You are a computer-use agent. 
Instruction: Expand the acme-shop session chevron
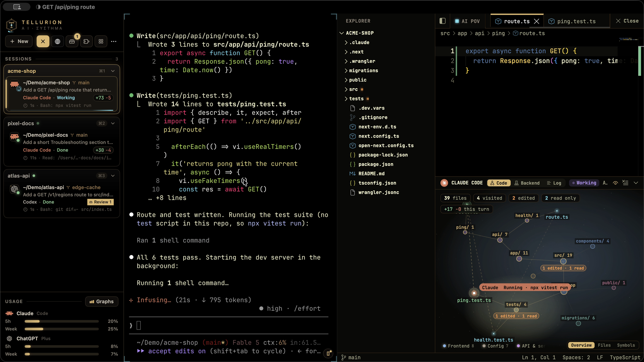(x=113, y=71)
